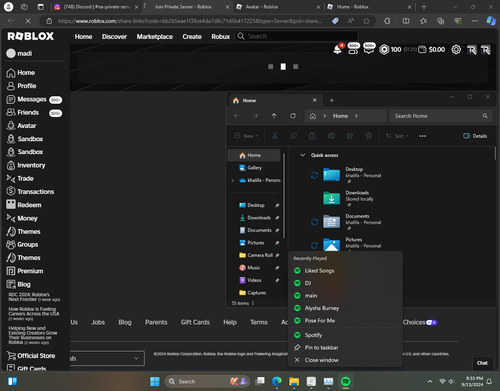
Task: Collapse the Quick access section
Action: tap(303, 155)
